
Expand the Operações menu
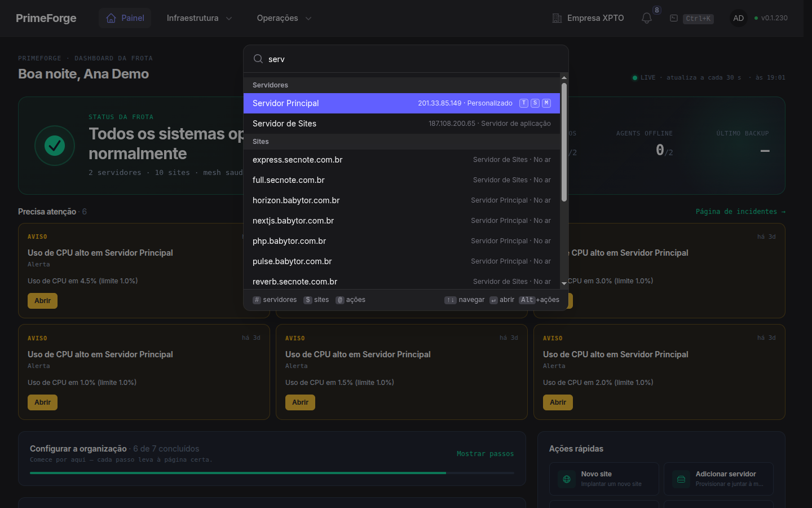(x=284, y=18)
